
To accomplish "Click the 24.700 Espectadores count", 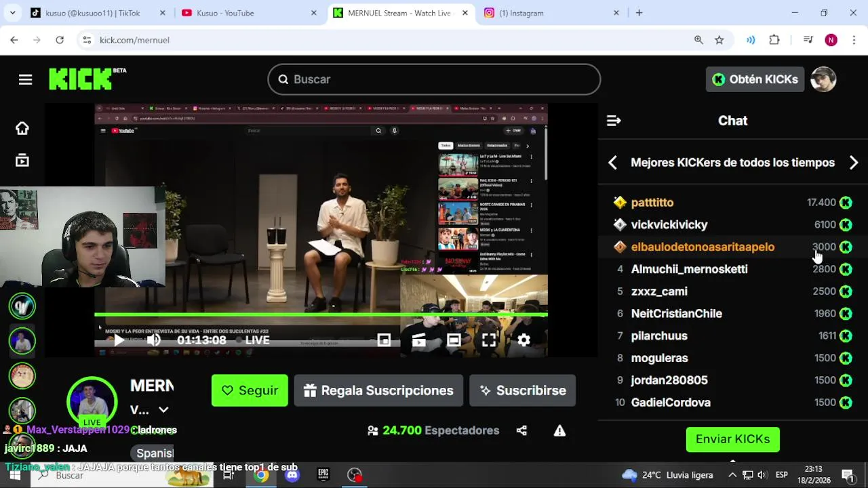I will click(x=433, y=430).
